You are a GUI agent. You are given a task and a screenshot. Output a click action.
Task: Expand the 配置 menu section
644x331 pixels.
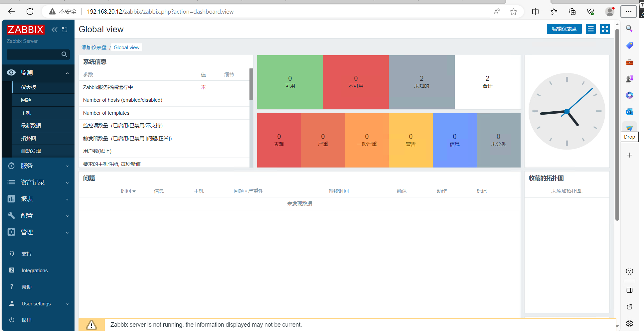[68, 216]
